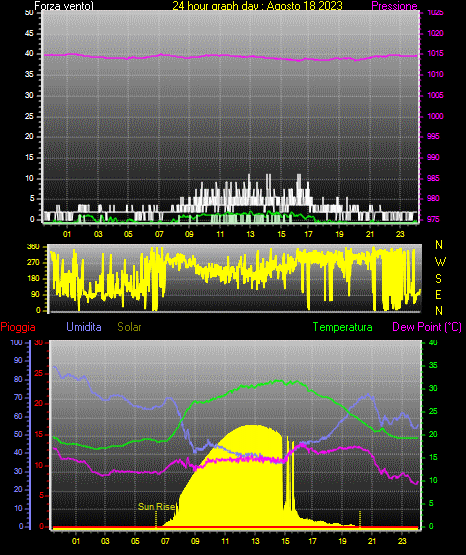Click the Sun Rise marker label

pyautogui.click(x=156, y=507)
